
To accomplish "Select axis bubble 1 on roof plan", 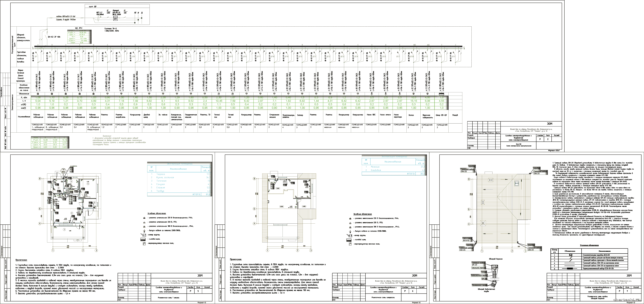I will [482, 251].
